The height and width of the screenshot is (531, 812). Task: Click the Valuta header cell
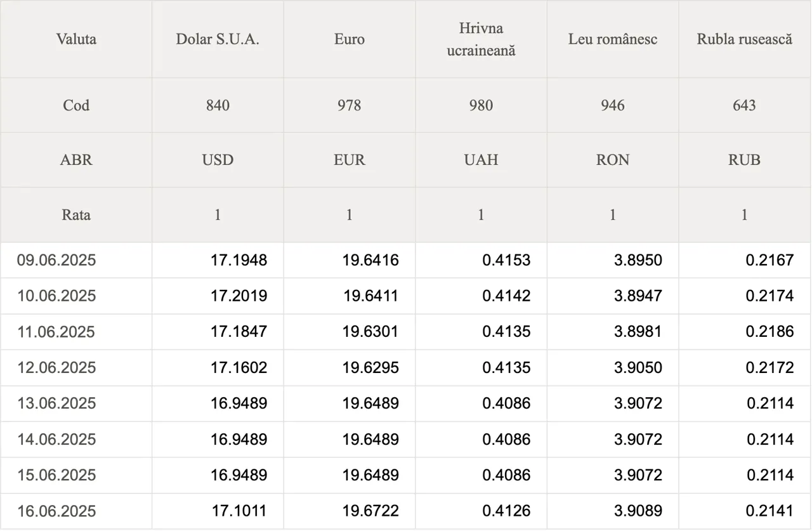(76, 39)
